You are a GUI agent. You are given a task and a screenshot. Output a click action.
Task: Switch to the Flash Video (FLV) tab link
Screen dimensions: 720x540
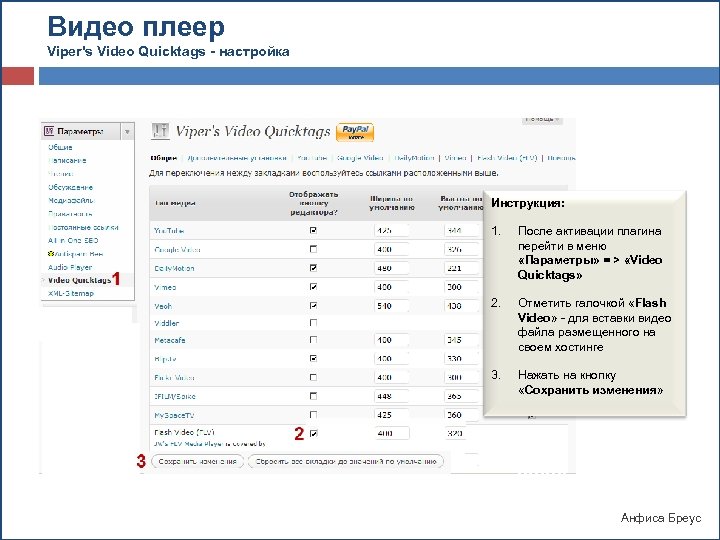tap(507, 158)
